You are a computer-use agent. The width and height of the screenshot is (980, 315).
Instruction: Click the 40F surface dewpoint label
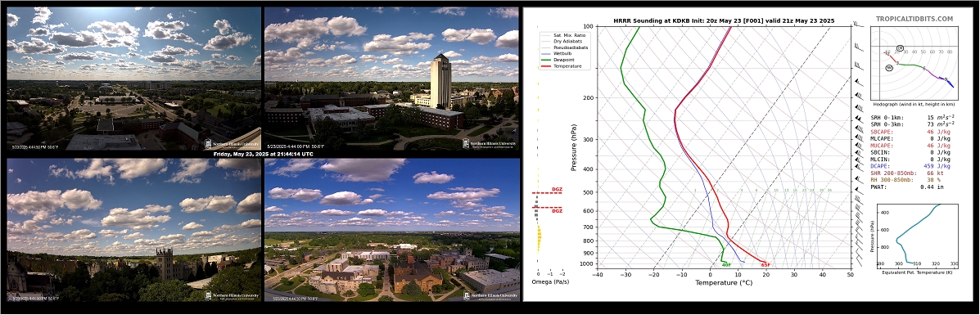727,265
